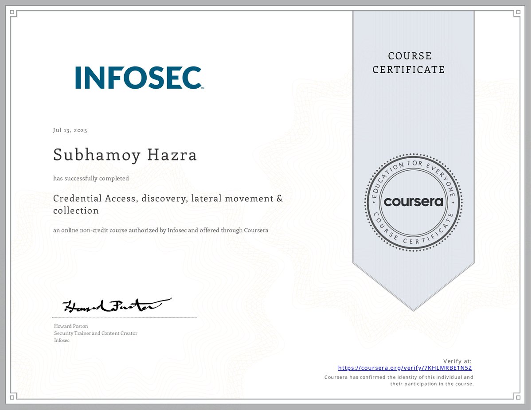Select the 'has successfully completed' text line

[x=90, y=178]
